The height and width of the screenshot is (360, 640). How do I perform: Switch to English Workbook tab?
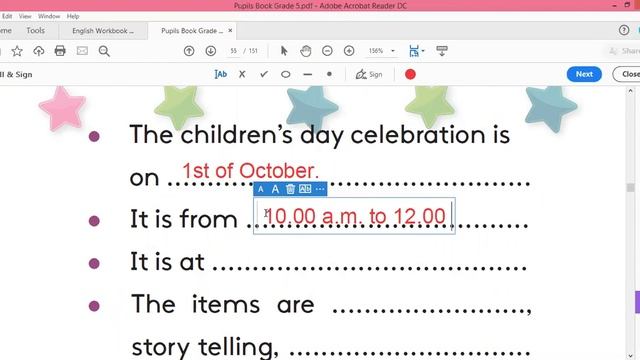click(103, 31)
